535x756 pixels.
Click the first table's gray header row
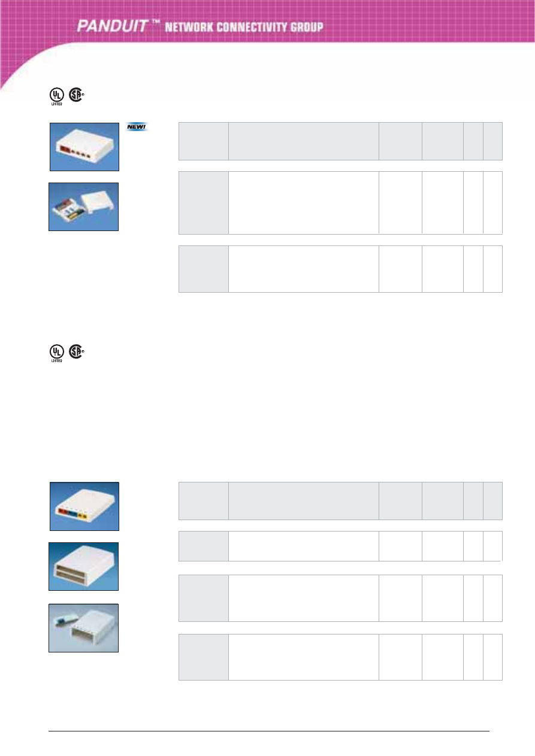(340, 141)
